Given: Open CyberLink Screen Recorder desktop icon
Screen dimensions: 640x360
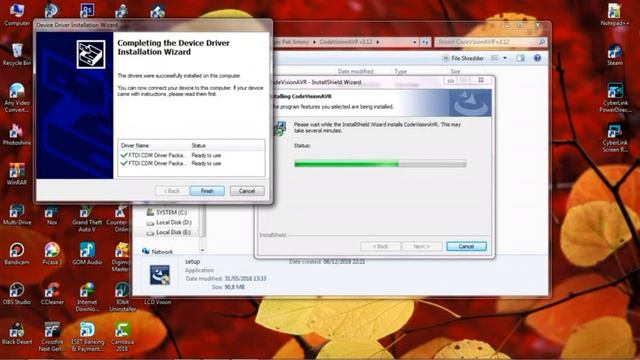Looking at the screenshot, I should point(615,137).
